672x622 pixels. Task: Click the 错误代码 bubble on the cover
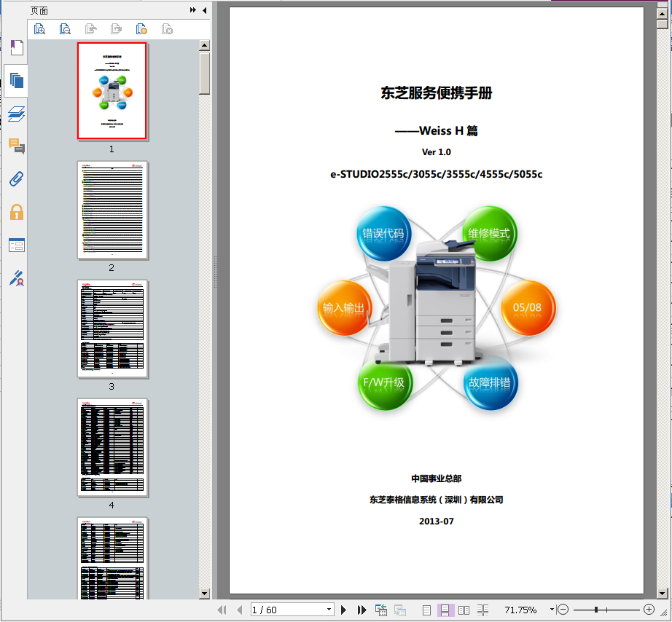[x=383, y=234]
